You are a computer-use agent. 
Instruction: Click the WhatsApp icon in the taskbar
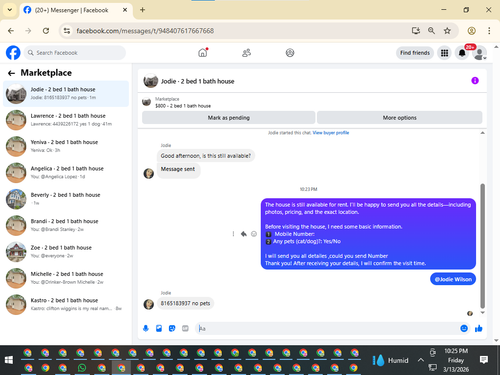click(x=82, y=368)
